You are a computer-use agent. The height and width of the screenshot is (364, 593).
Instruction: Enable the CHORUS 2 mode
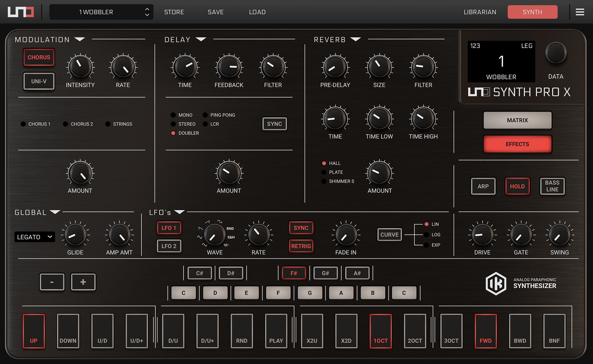(x=66, y=124)
